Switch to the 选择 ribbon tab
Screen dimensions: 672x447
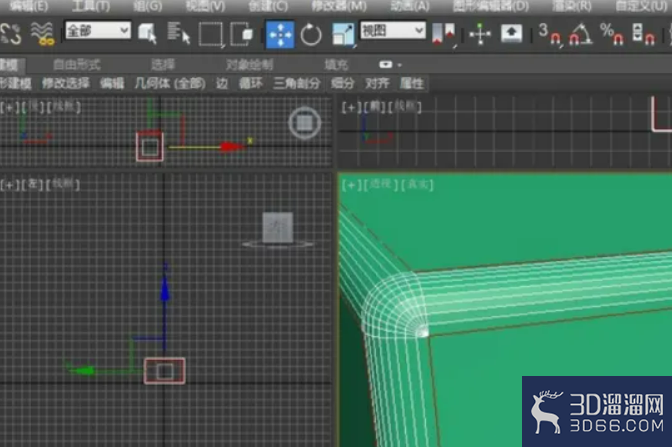163,65
